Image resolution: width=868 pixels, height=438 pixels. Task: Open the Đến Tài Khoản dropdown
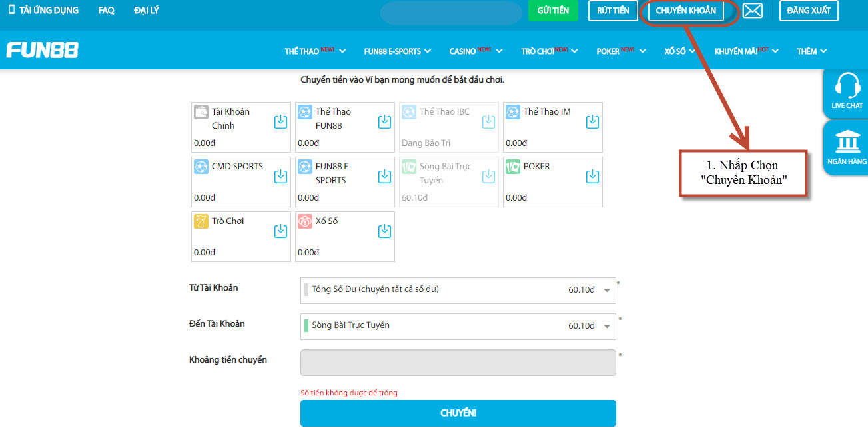point(458,326)
